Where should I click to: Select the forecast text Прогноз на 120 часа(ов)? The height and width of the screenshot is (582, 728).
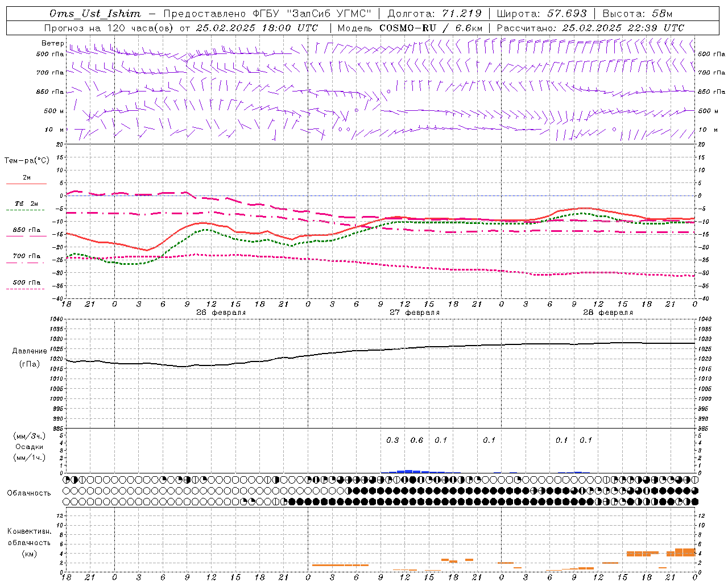pos(110,28)
